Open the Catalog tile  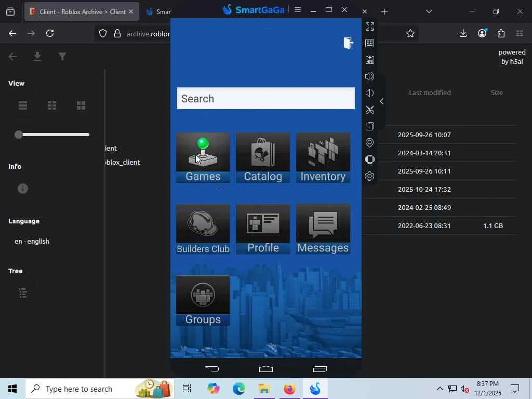(x=263, y=158)
